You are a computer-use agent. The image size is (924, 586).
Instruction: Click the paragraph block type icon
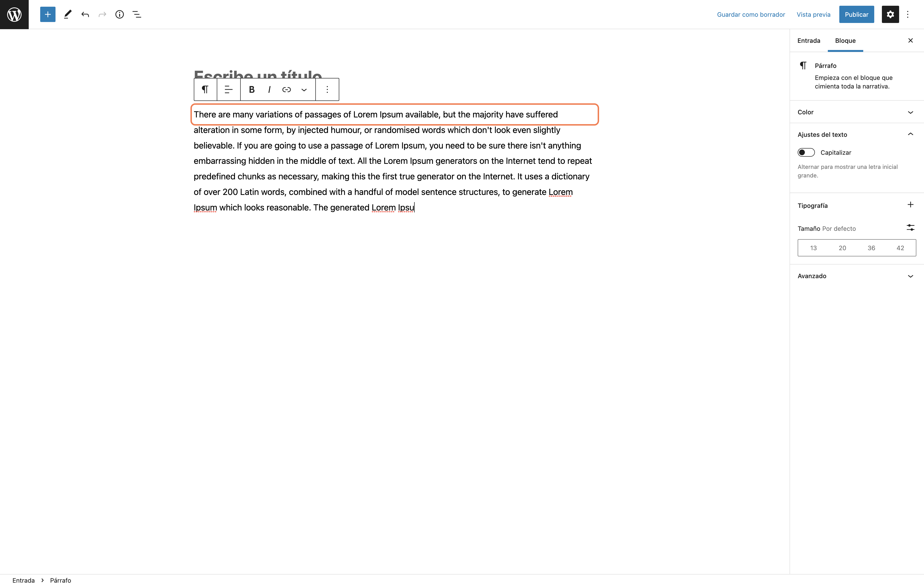pos(205,89)
